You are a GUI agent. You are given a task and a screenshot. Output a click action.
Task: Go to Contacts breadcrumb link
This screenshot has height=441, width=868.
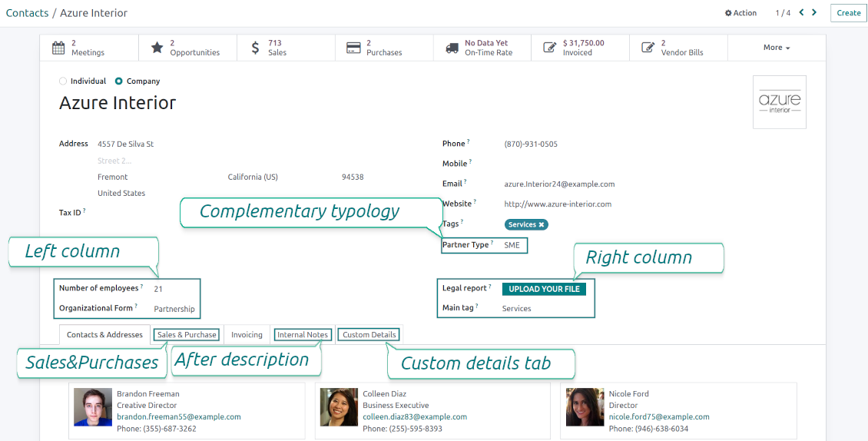(27, 13)
